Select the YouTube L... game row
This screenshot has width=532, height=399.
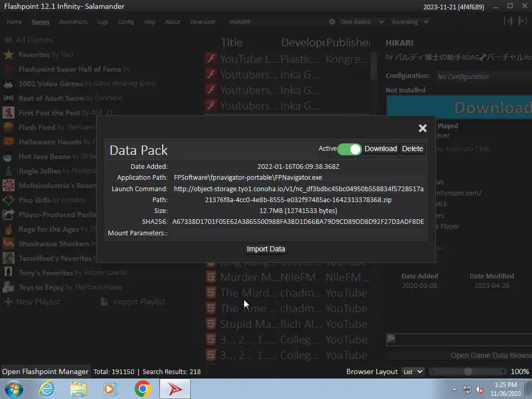pyautogui.click(x=287, y=59)
